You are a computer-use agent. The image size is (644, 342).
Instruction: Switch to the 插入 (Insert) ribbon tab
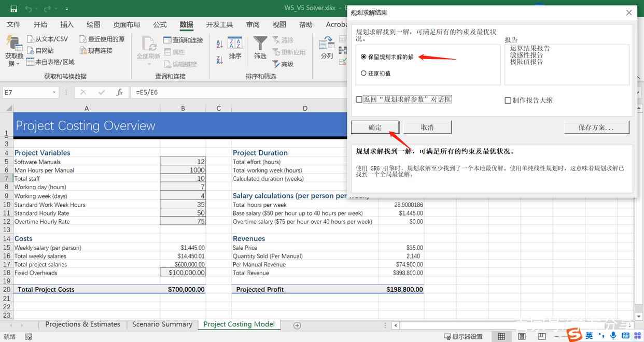pos(67,24)
